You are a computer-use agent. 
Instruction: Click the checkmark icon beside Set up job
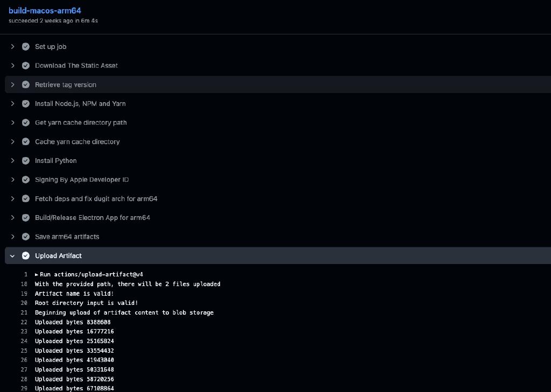point(25,47)
